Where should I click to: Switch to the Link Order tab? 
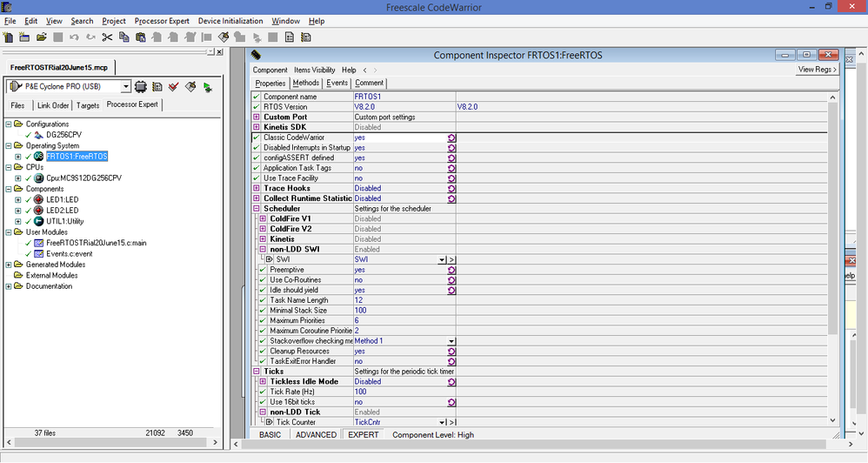(x=53, y=105)
